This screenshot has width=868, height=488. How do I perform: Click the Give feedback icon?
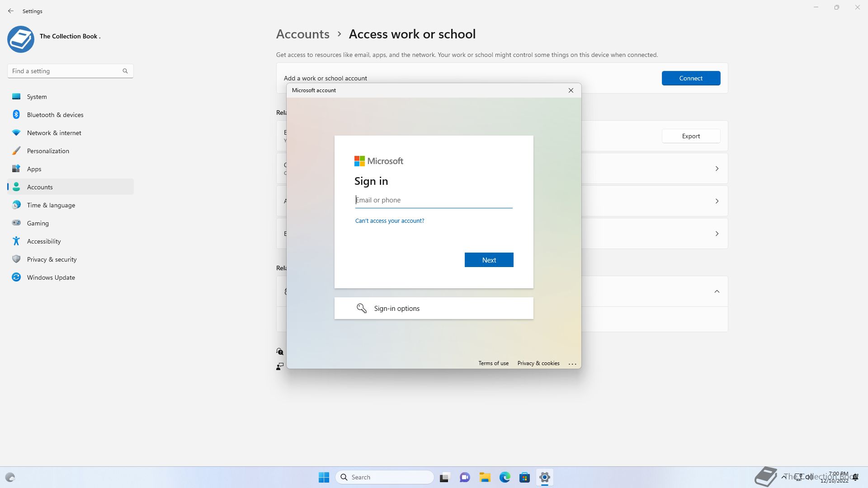tap(280, 366)
